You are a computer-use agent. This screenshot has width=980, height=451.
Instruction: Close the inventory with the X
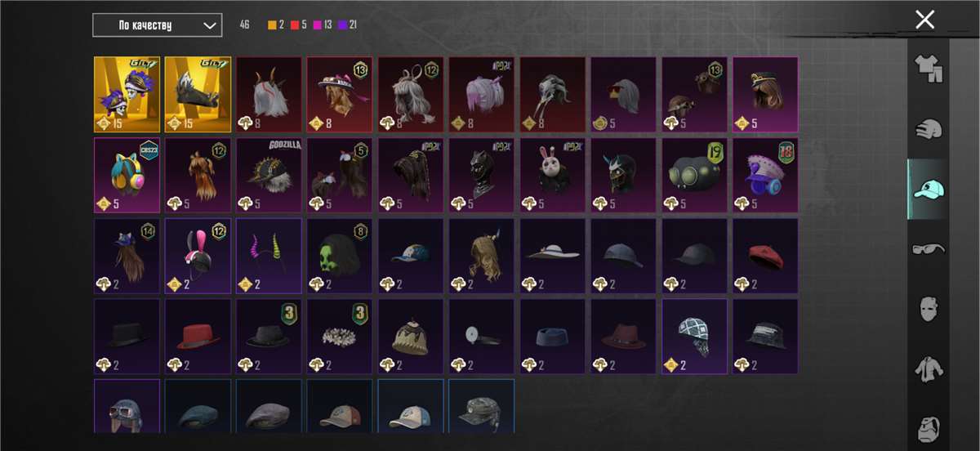[x=924, y=20]
